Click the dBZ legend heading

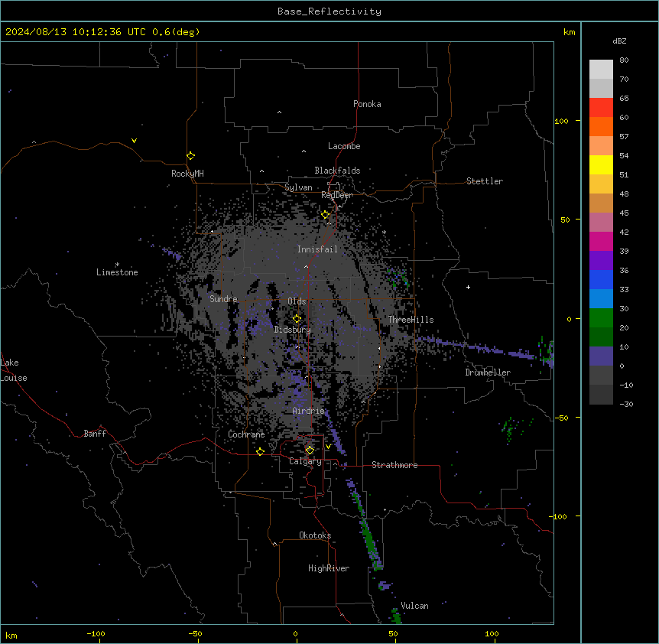[x=619, y=41]
